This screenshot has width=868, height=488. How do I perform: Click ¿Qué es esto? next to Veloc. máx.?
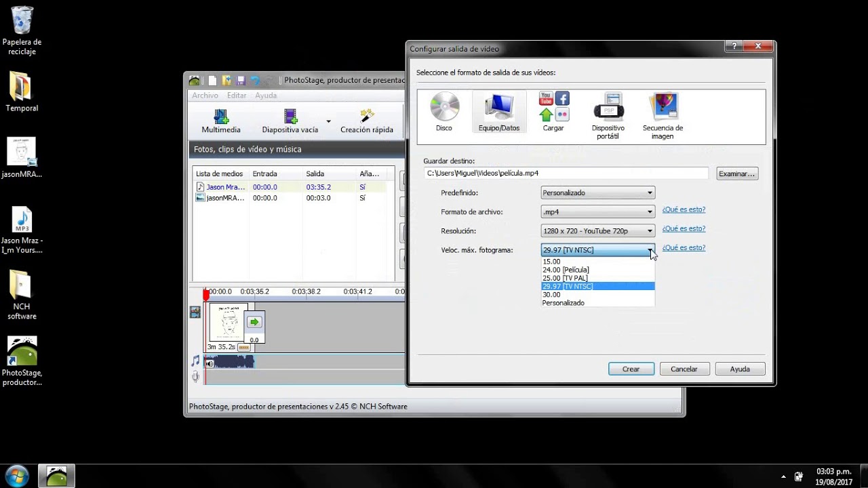pos(684,248)
